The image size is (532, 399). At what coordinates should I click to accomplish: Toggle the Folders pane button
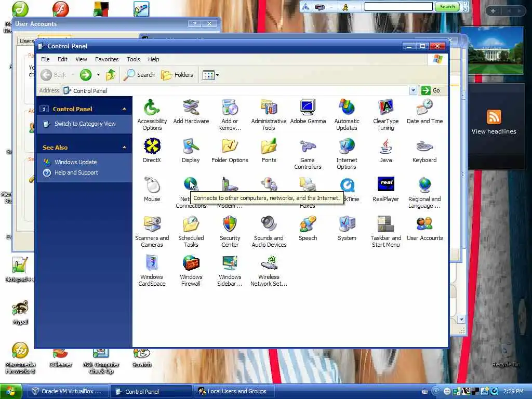point(177,75)
